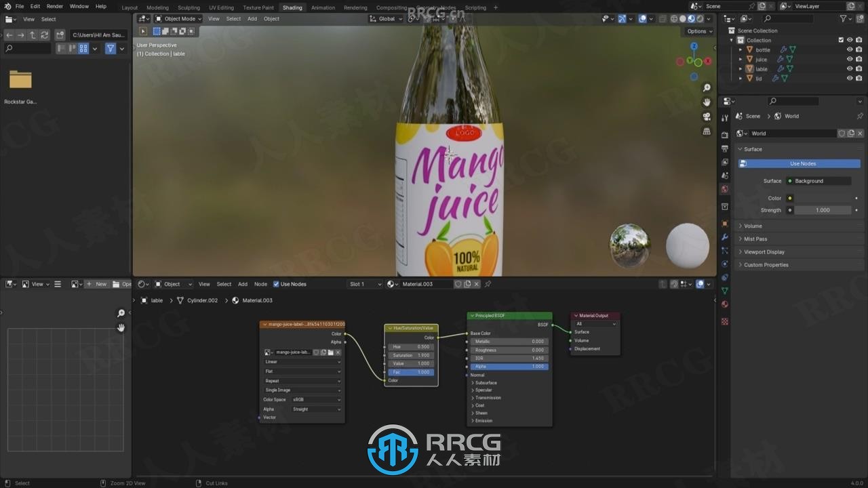The width and height of the screenshot is (868, 488).
Task: Click the zoom magnifier gizmo in 3D viewport
Action: pyautogui.click(x=707, y=88)
